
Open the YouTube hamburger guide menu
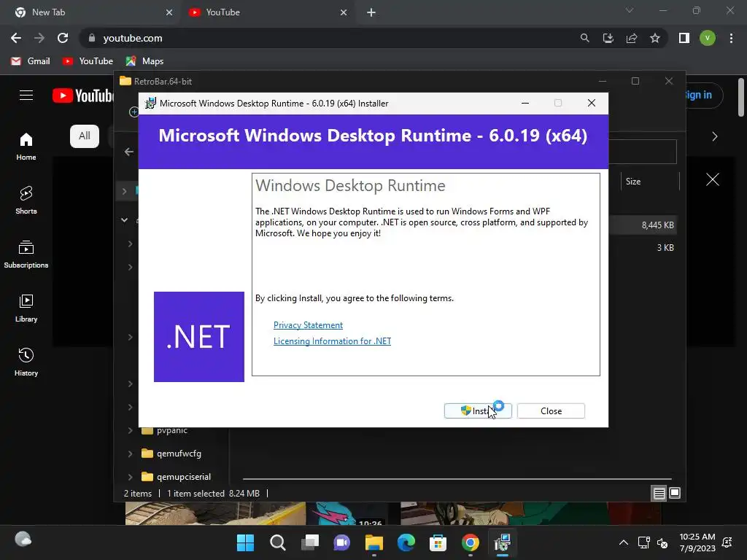coord(26,96)
